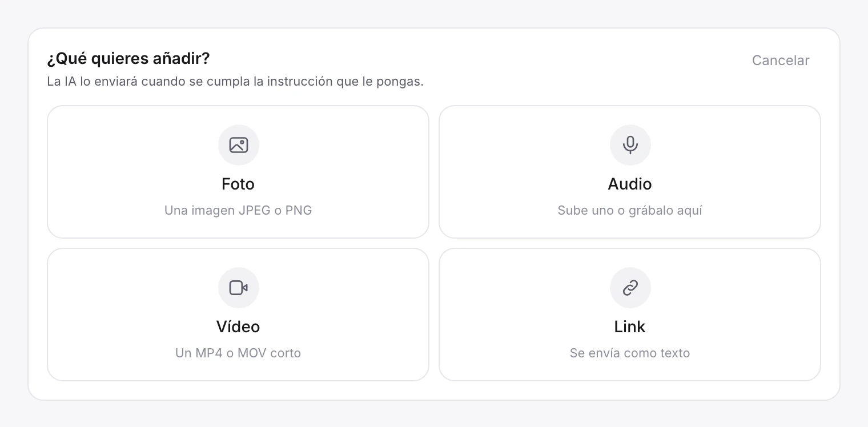
Task: Click the text 'Un MP4 o MOV corto'
Action: (x=238, y=353)
